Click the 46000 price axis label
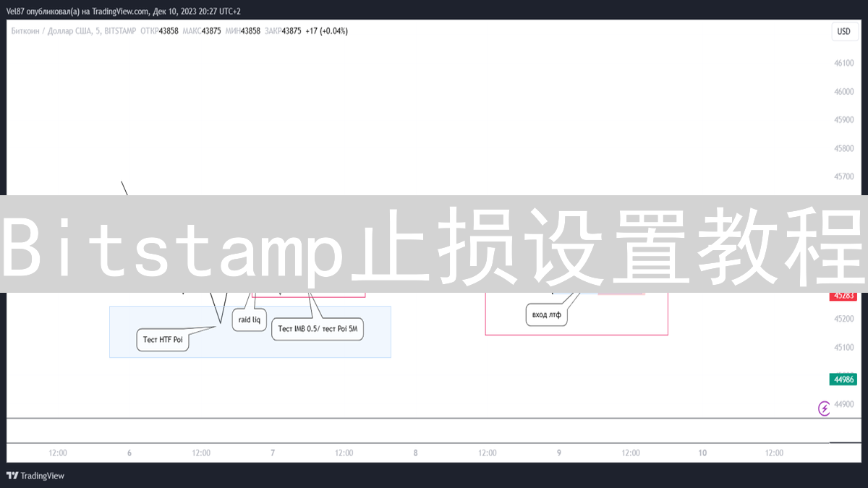Viewport: 868px width, 488px height. [x=843, y=92]
